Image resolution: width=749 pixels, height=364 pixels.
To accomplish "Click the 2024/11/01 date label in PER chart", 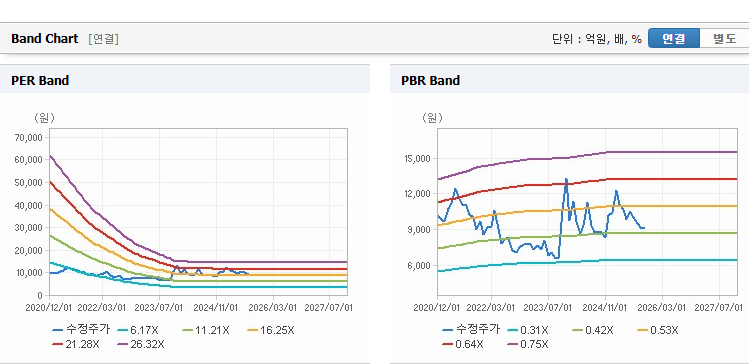I will point(216,307).
